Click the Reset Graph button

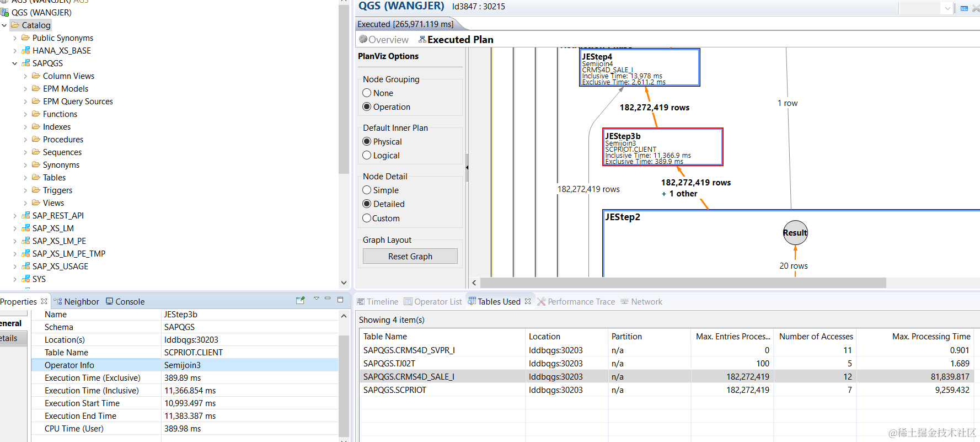(410, 256)
